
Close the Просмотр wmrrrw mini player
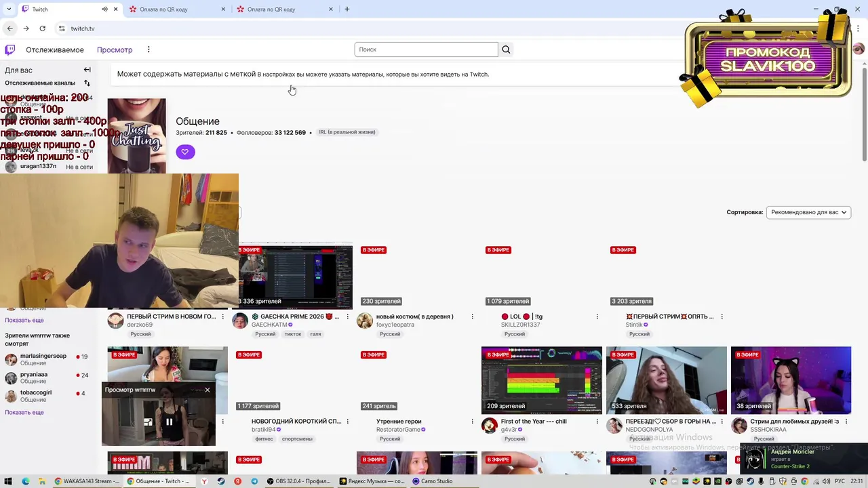pyautogui.click(x=208, y=390)
